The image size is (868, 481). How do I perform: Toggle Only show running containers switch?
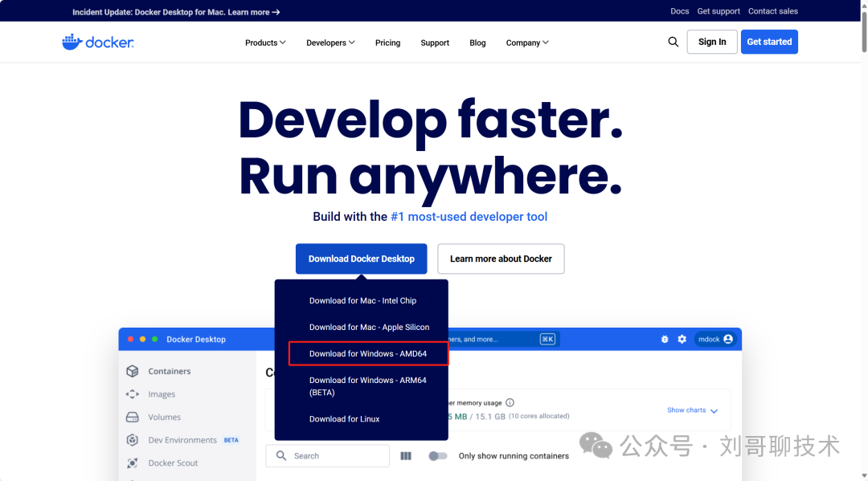(x=438, y=456)
